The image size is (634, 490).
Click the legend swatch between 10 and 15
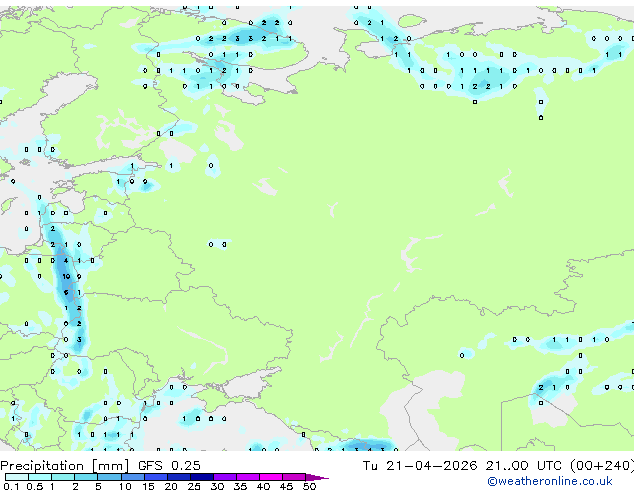132,477
